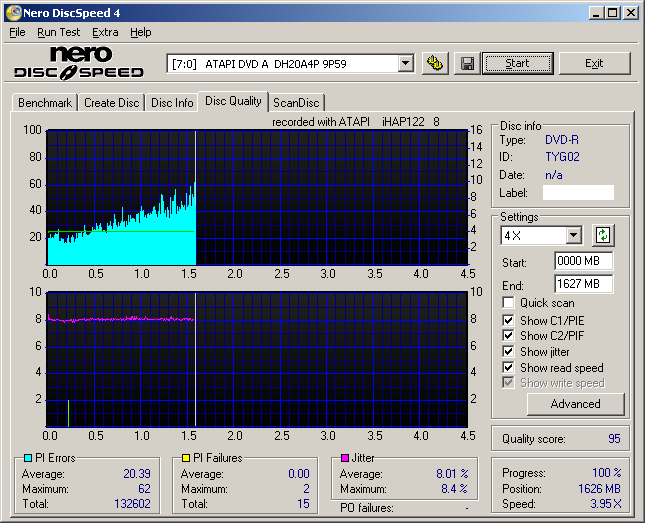Click the Nero Disc Speed logo
The image size is (645, 523).
(x=79, y=63)
